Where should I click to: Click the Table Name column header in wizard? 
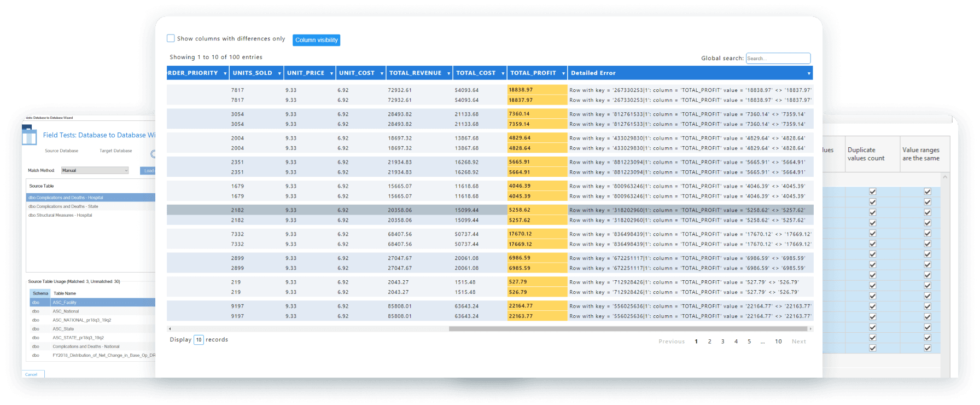tap(65, 293)
